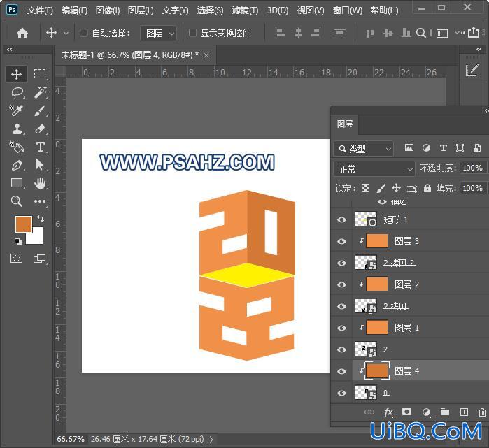Open the search icon in options bar
This screenshot has width=489, height=448.
[x=421, y=33]
